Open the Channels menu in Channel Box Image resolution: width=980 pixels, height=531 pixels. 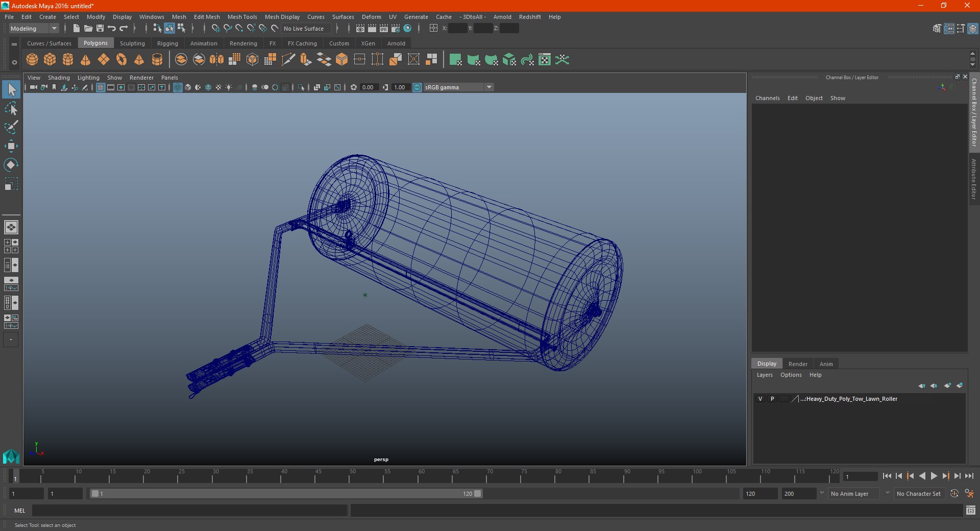click(x=767, y=98)
